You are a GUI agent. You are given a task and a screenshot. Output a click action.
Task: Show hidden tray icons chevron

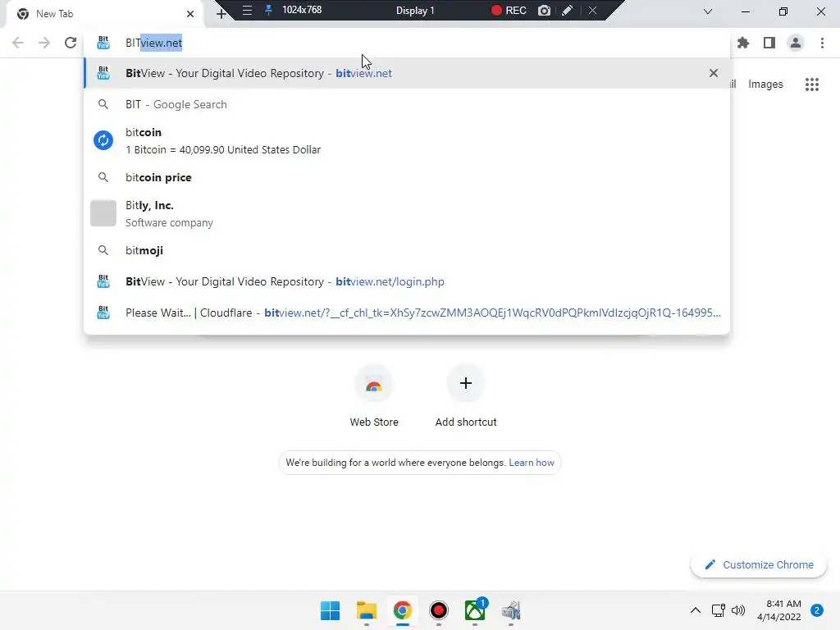[x=696, y=610]
